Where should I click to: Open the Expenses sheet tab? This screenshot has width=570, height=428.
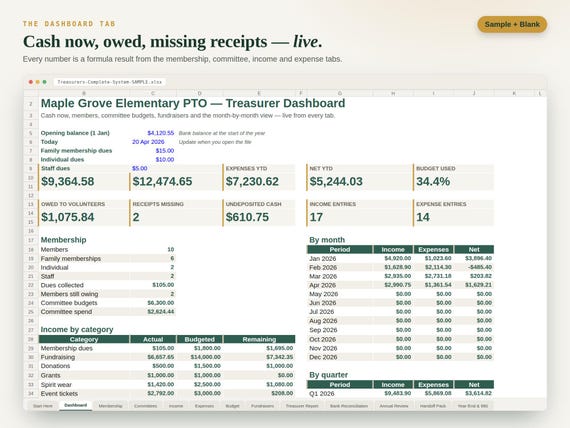click(204, 406)
